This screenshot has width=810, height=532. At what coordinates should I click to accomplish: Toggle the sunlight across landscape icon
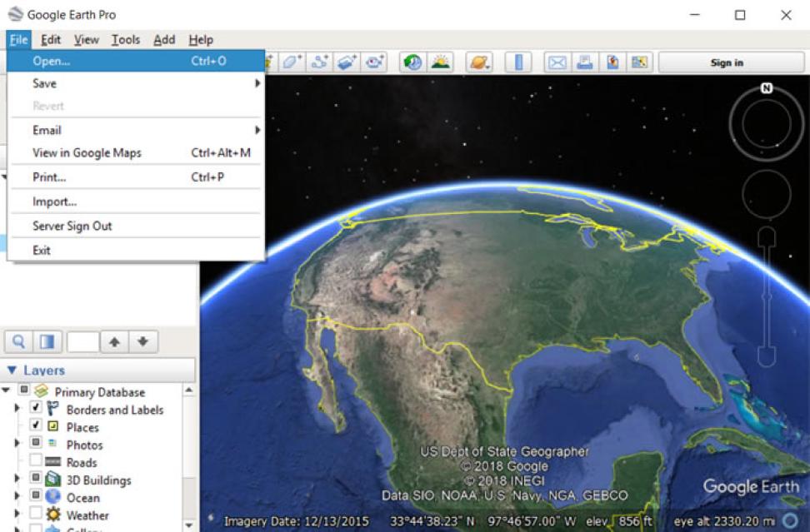click(441, 62)
